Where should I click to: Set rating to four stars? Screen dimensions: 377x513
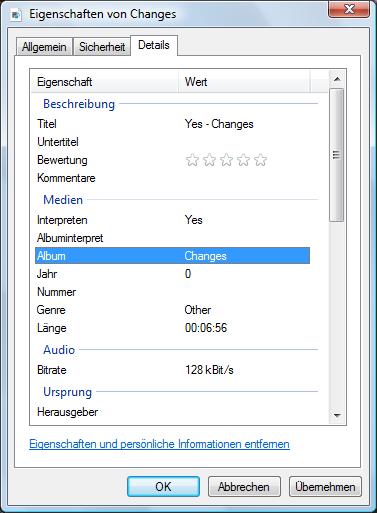coord(243,160)
